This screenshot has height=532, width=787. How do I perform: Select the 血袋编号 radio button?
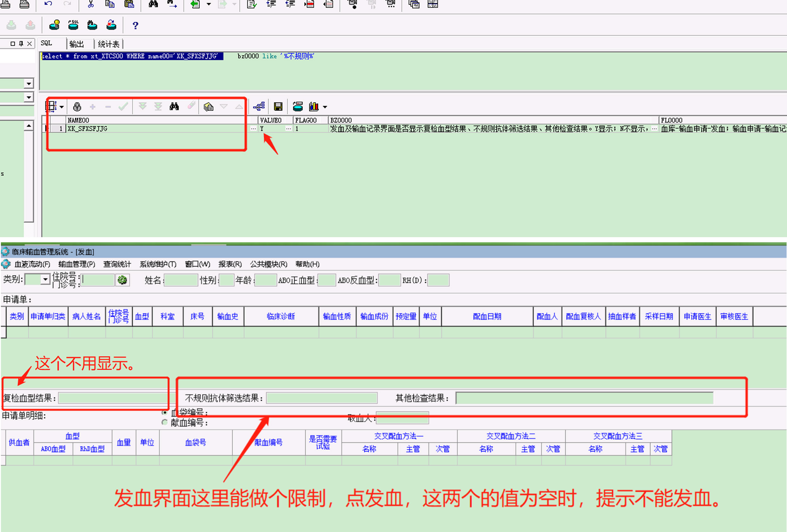tap(165, 412)
